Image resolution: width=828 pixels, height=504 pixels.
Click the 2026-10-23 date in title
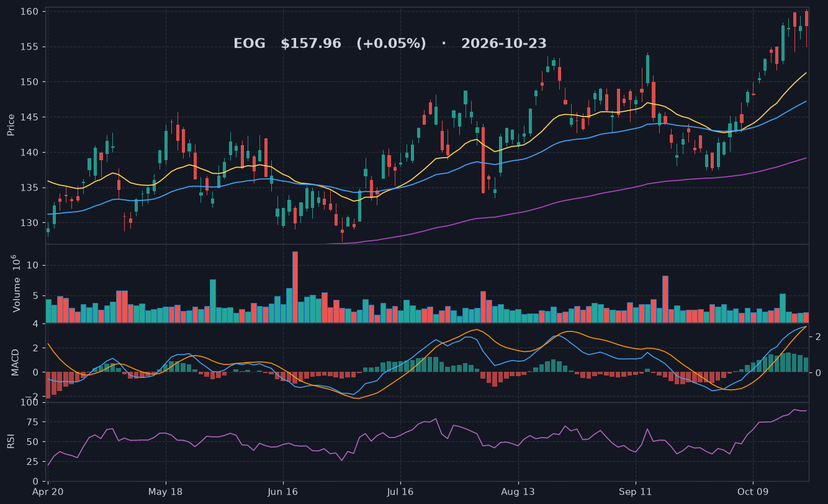[x=504, y=43]
